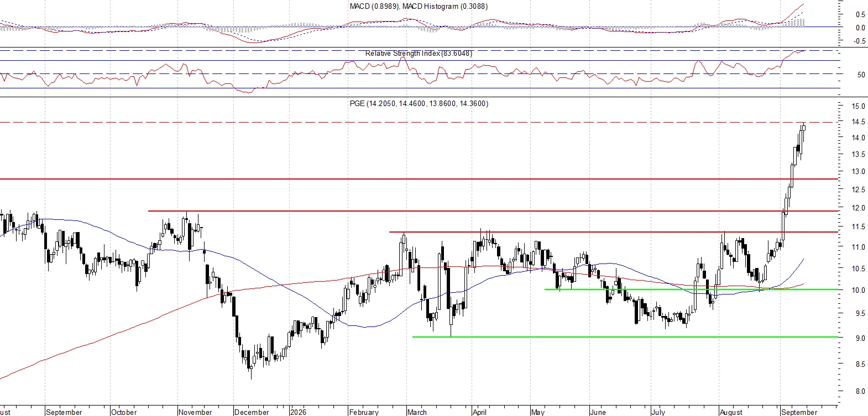868x416 pixels.
Task: Click the 13.5 price axis label
Action: 859,154
